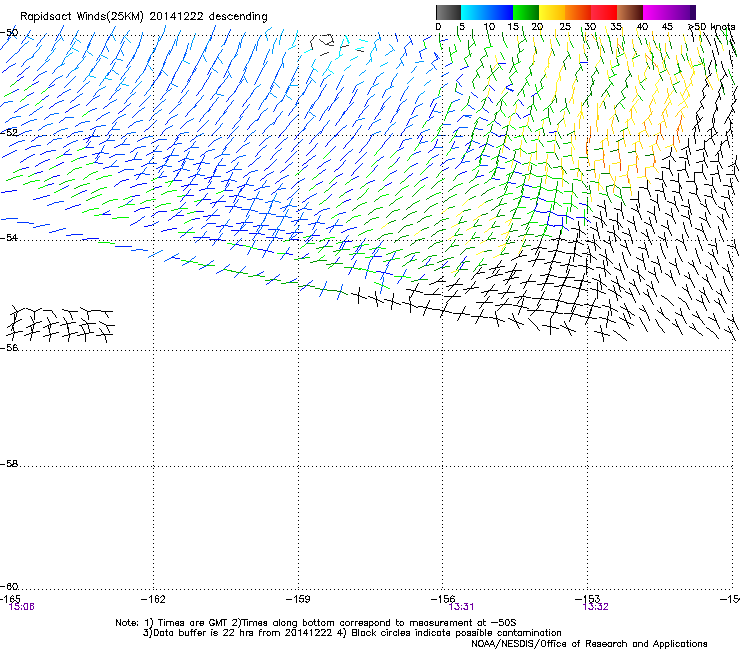Select the latitude label '-58'
740x650 pixels.
pyautogui.click(x=9, y=464)
